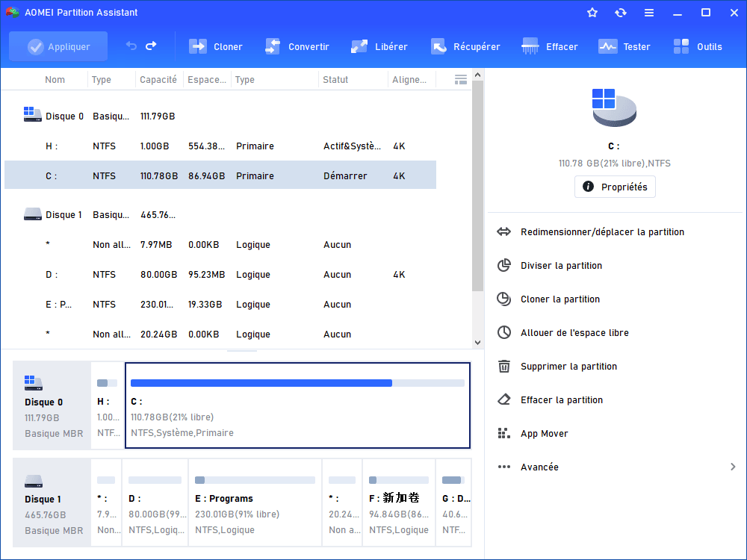Click Cloner la partition icon

[504, 299]
